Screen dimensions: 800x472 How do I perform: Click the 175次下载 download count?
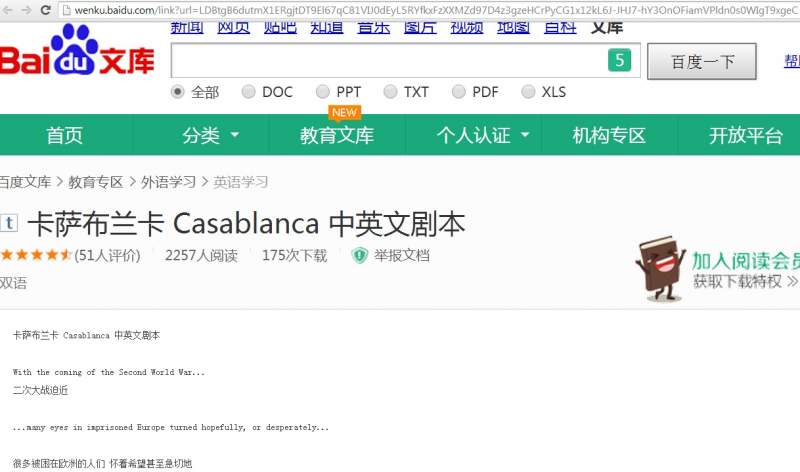pyautogui.click(x=294, y=255)
